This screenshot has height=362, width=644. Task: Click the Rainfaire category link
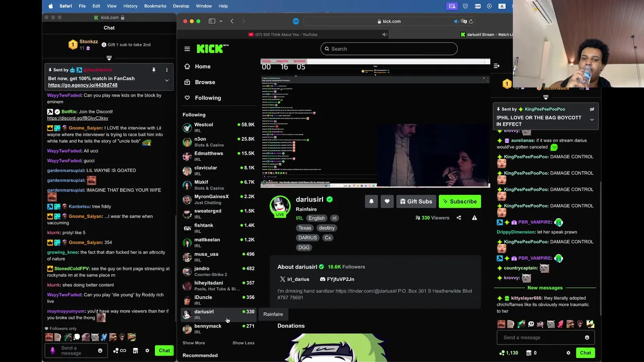click(x=306, y=209)
